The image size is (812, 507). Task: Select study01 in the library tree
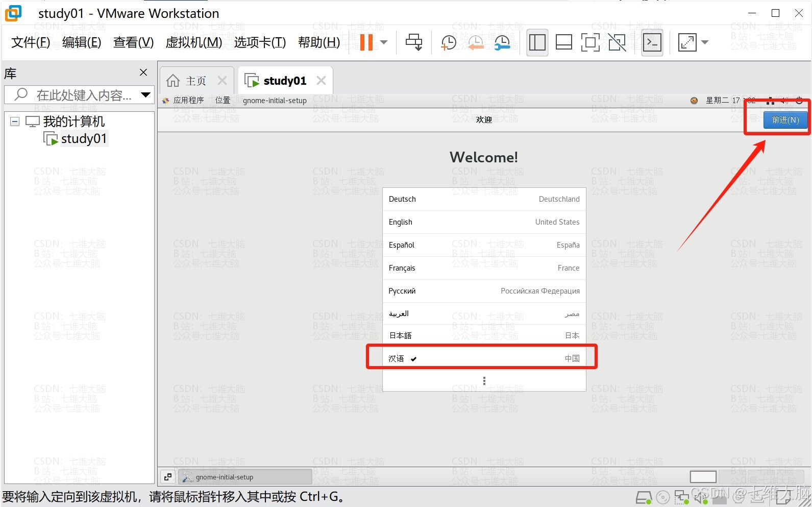pyautogui.click(x=84, y=138)
